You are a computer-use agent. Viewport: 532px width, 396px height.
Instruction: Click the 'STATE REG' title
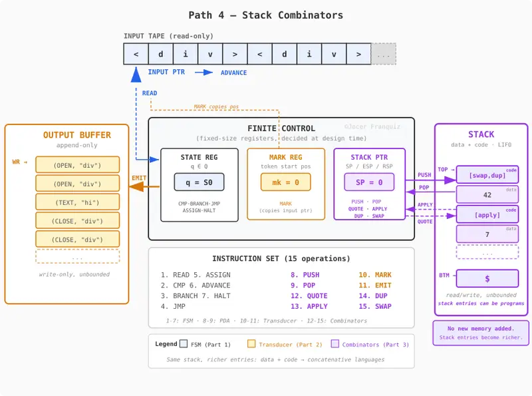(199, 157)
